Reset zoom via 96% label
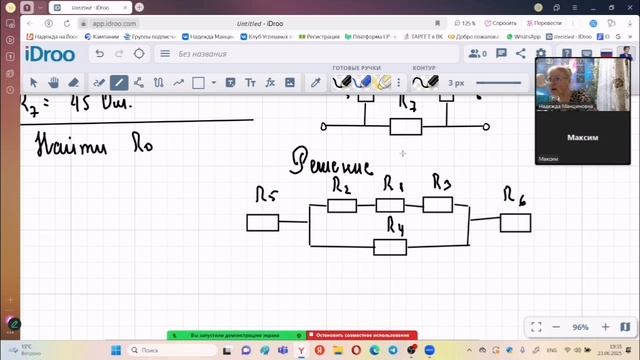This screenshot has height=360, width=640. point(580,327)
